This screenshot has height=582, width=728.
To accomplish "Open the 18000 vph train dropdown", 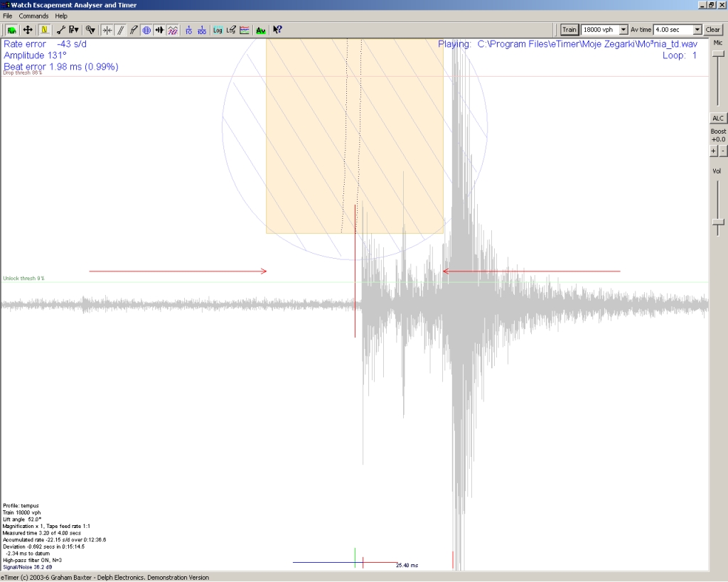I will tap(623, 30).
